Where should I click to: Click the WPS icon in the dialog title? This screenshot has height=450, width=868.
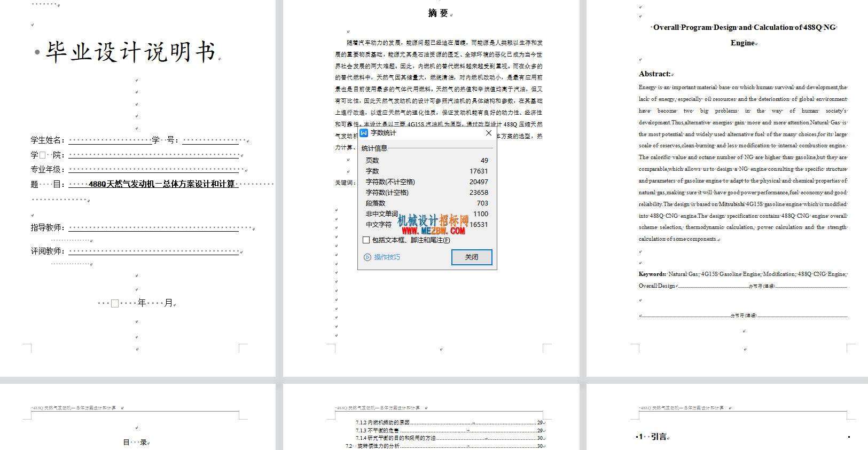click(364, 133)
